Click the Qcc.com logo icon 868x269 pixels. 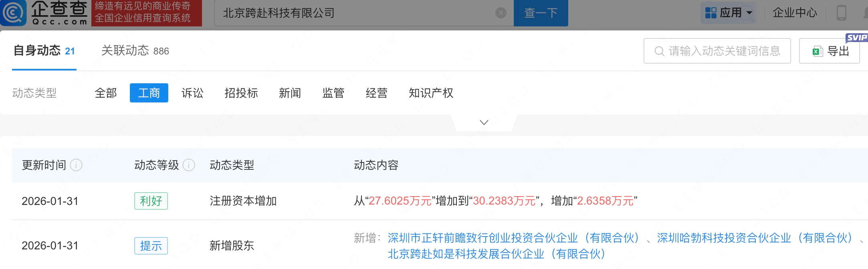click(x=14, y=13)
